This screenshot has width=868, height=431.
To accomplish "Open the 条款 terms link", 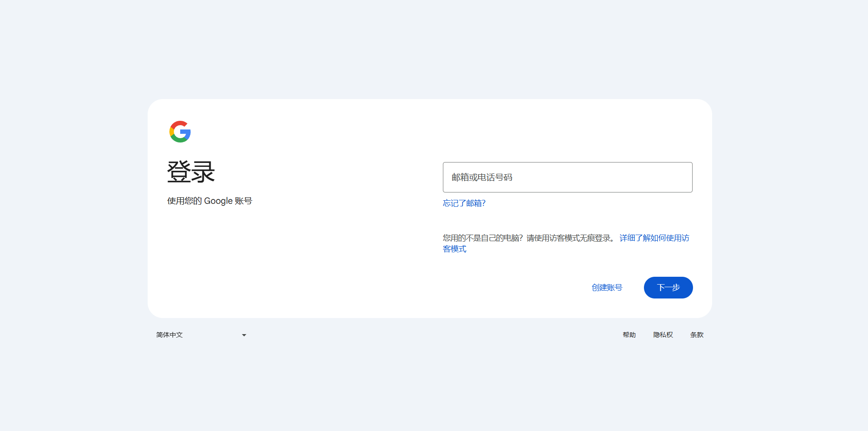I will tap(696, 335).
